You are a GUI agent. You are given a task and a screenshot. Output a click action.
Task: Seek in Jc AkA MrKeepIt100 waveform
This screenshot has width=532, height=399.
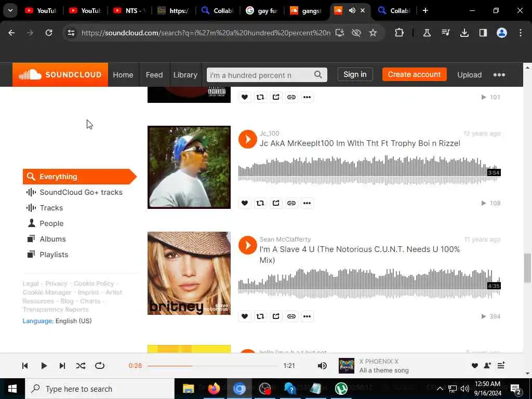click(x=369, y=170)
